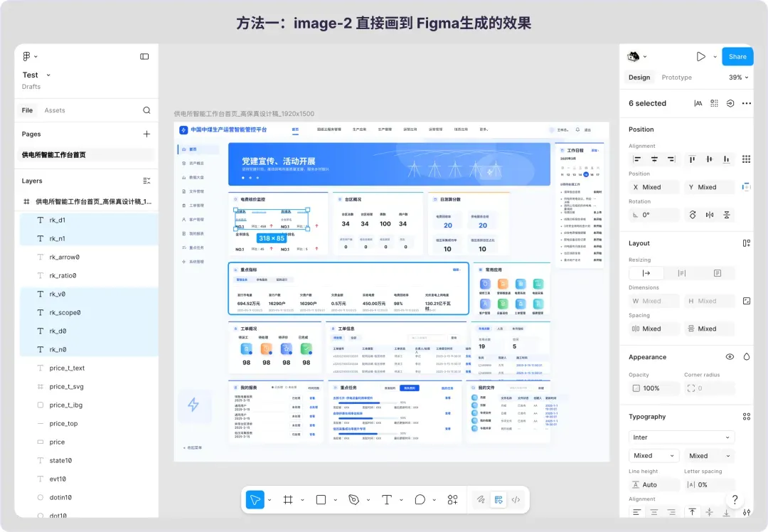
Task: Click the layers search magnifier icon
Action: pos(146,110)
